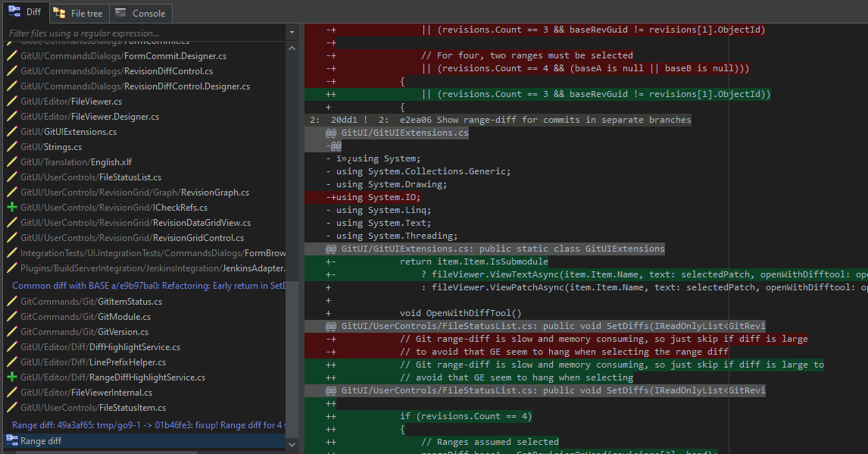Select the Diff tab icon
Image resolution: width=868 pixels, height=454 pixels.
click(x=14, y=12)
